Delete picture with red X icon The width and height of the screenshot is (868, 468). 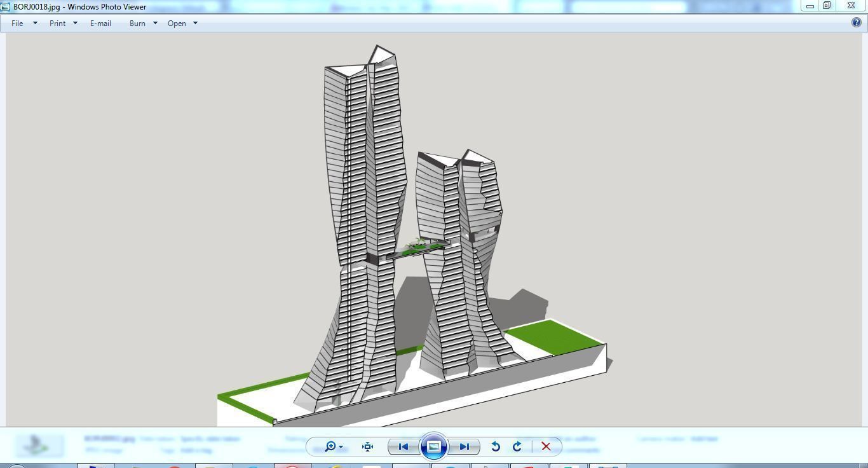546,446
